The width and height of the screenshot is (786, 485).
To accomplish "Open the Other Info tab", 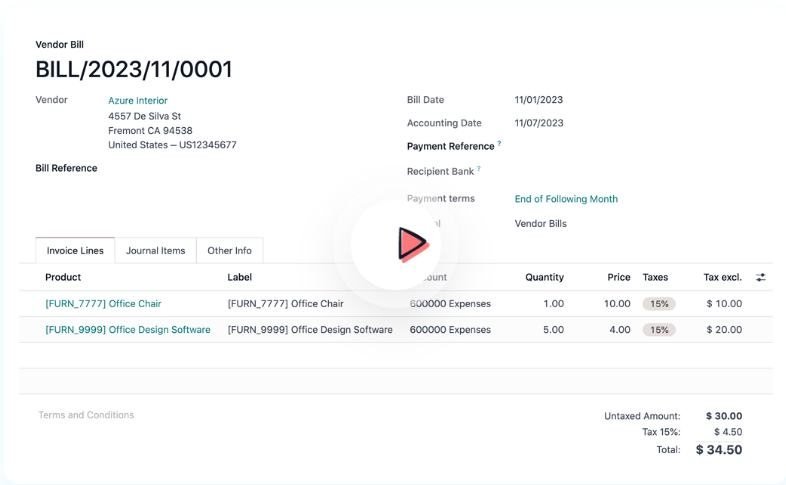I will 230,251.
